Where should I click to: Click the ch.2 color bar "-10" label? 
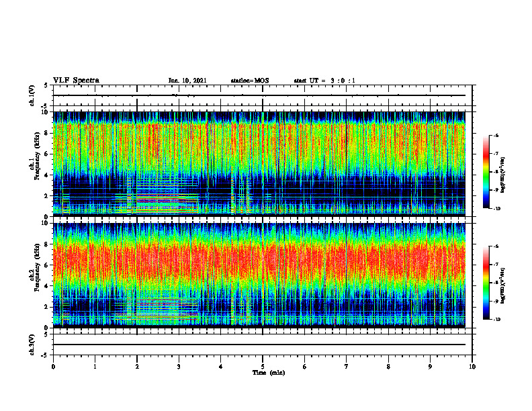click(496, 320)
